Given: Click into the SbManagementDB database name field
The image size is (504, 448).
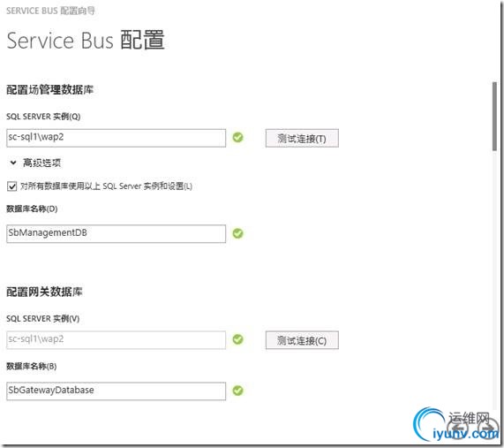Looking at the screenshot, I should 116,233.
